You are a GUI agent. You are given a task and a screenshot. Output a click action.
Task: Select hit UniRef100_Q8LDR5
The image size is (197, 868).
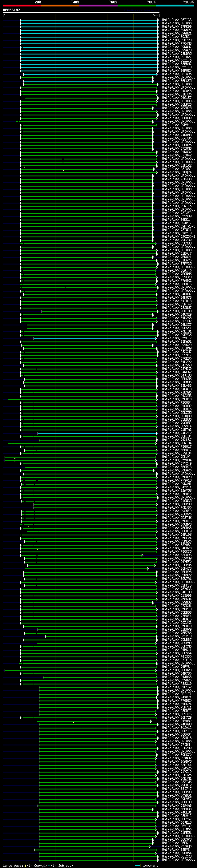pyautogui.click(x=177, y=54)
